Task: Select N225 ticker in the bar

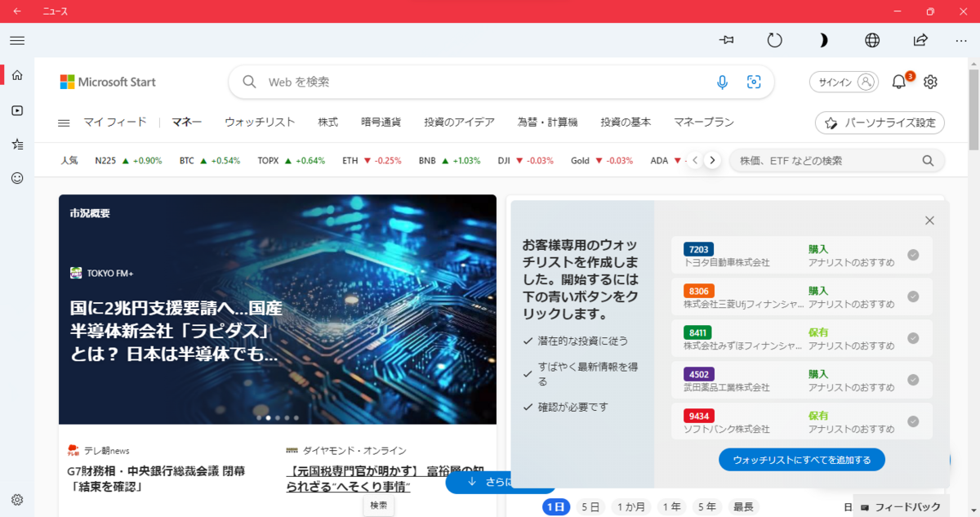Action: pyautogui.click(x=128, y=161)
